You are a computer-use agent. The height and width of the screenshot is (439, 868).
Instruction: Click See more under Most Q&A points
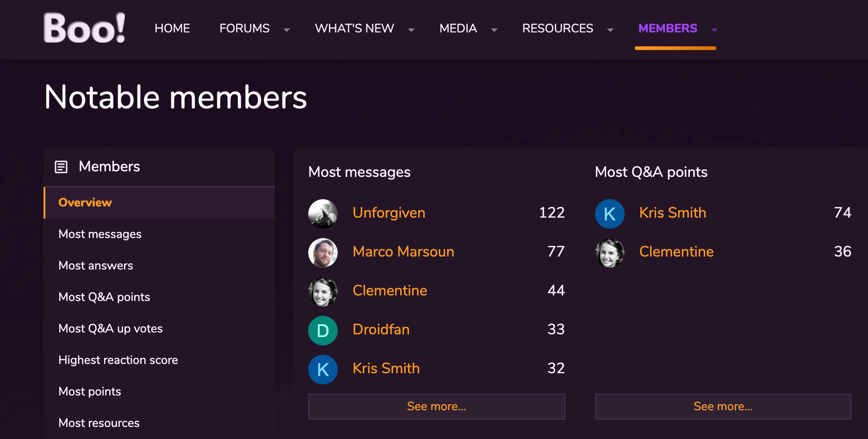pyautogui.click(x=723, y=406)
